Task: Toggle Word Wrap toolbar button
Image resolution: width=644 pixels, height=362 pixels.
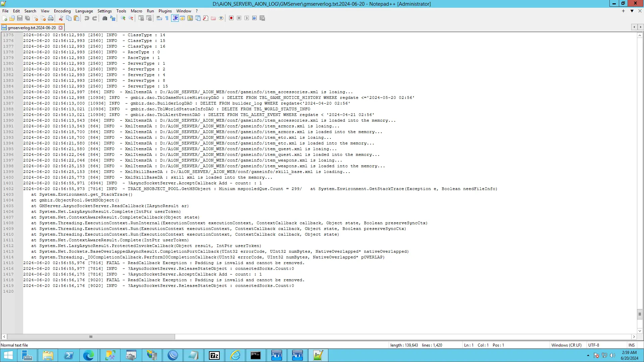Action: tap(159, 18)
